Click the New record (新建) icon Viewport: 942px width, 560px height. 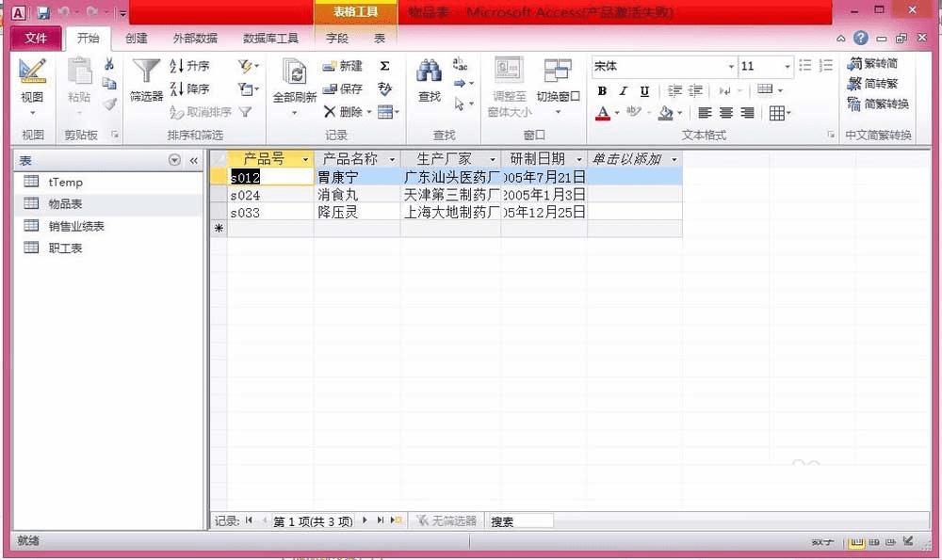click(x=343, y=66)
